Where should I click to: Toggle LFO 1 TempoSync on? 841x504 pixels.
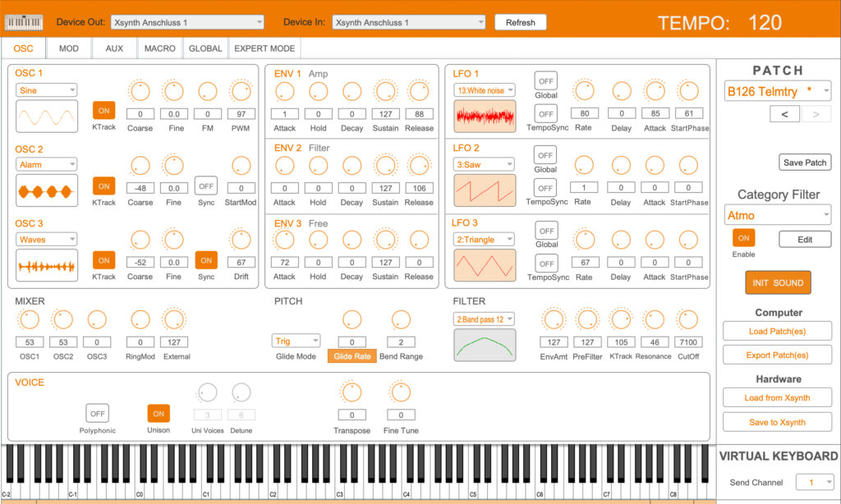click(545, 112)
